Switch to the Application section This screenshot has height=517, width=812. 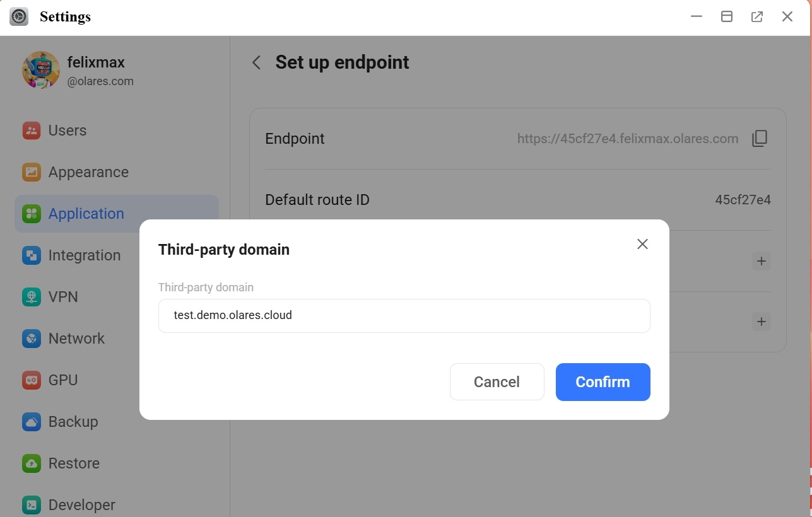[x=85, y=214]
